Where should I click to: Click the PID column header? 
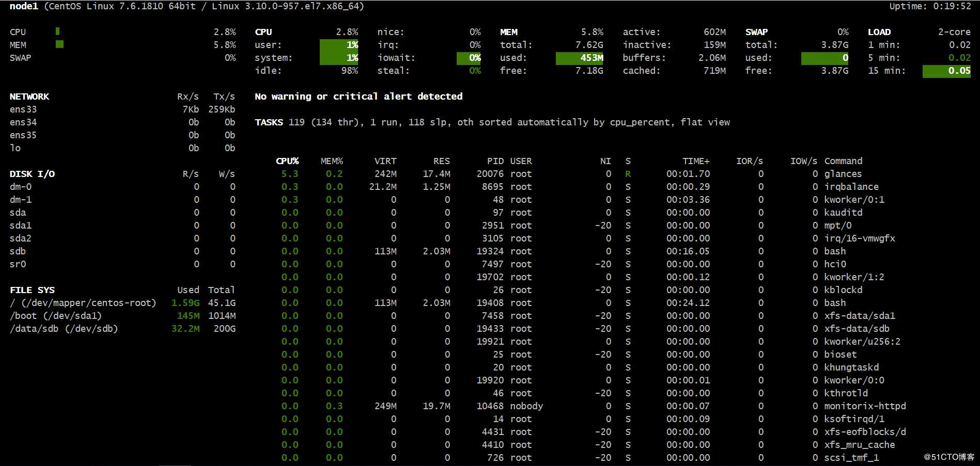pos(495,161)
